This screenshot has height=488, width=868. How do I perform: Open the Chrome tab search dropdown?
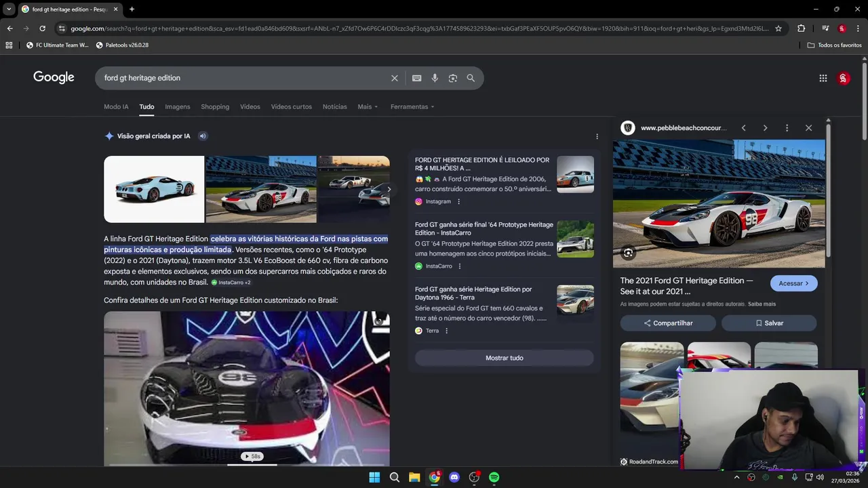9,9
